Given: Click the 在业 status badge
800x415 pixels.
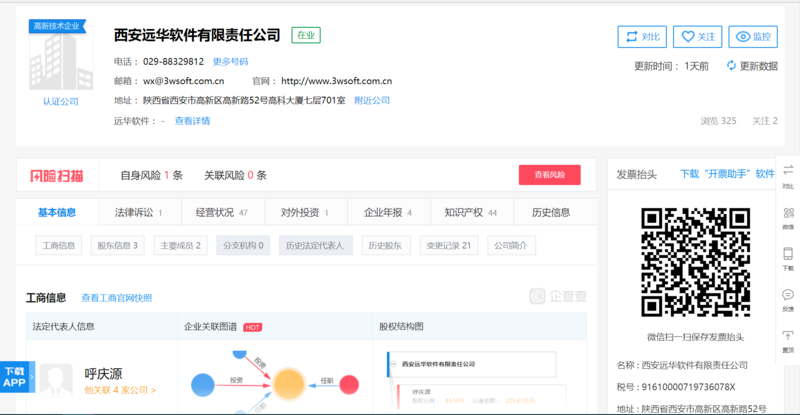Looking at the screenshot, I should tap(306, 35).
